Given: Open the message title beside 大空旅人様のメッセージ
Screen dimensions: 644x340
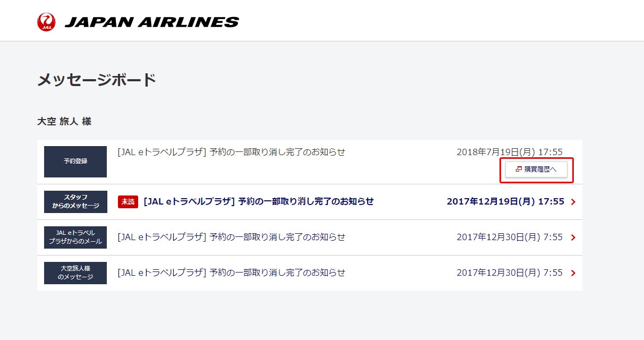Looking at the screenshot, I should (x=231, y=273).
